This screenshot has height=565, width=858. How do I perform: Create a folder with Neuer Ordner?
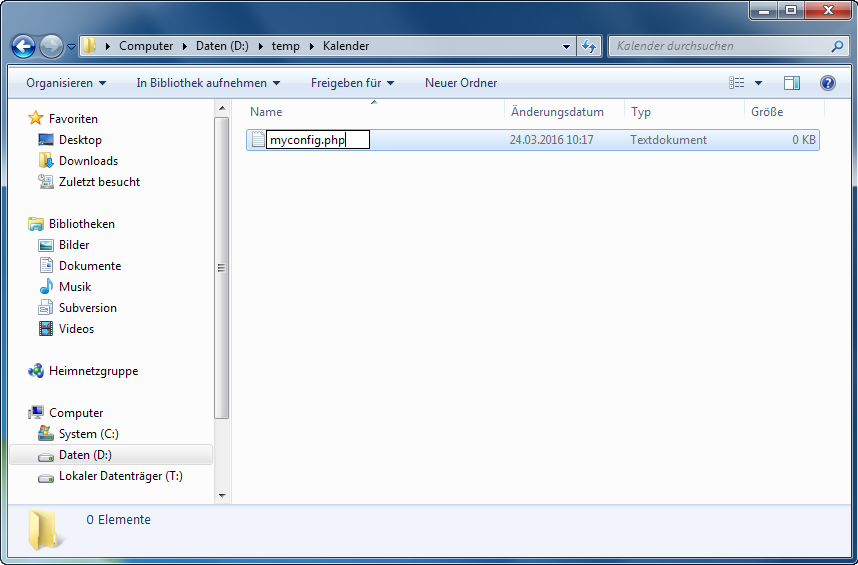461,83
